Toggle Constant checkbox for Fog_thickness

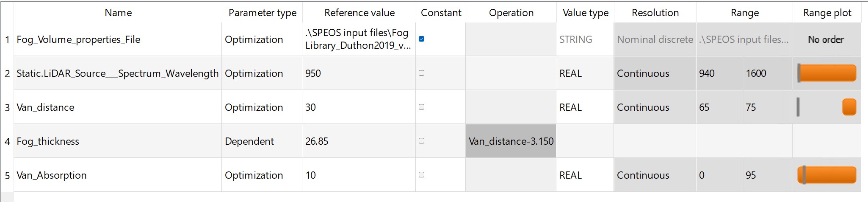point(421,141)
